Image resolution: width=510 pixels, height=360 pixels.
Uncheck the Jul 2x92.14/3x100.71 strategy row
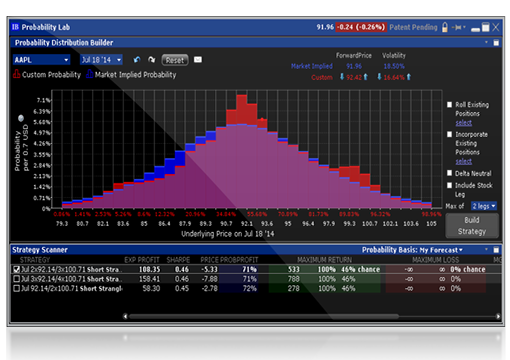point(16,269)
